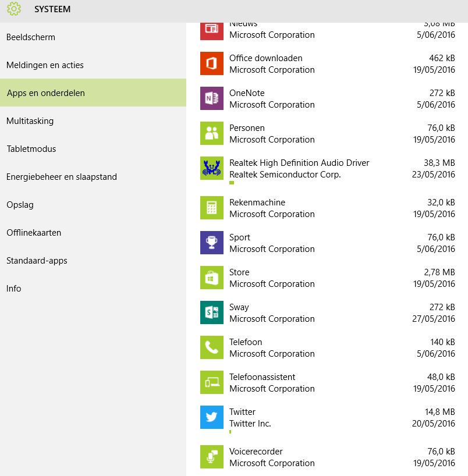This screenshot has width=468, height=476.
Task: Select Realtek High Definition Audio Driver name
Action: pos(299,163)
